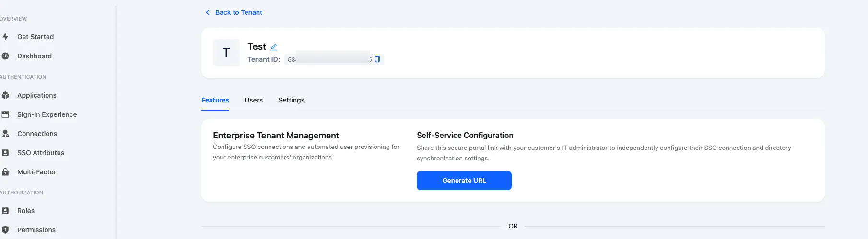Viewport: 868px width, 239px height.
Task: Click the Multi-Factor lock icon
Action: [5, 172]
